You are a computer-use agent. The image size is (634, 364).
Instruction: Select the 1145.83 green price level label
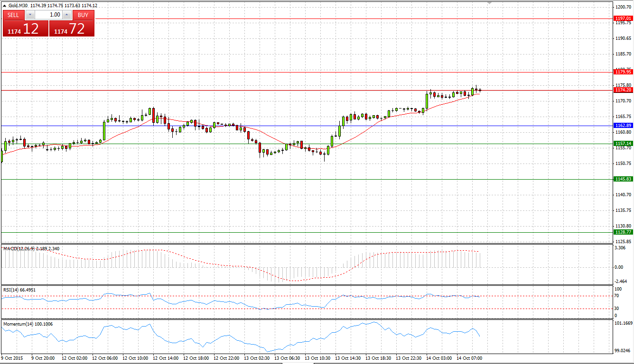(x=623, y=179)
